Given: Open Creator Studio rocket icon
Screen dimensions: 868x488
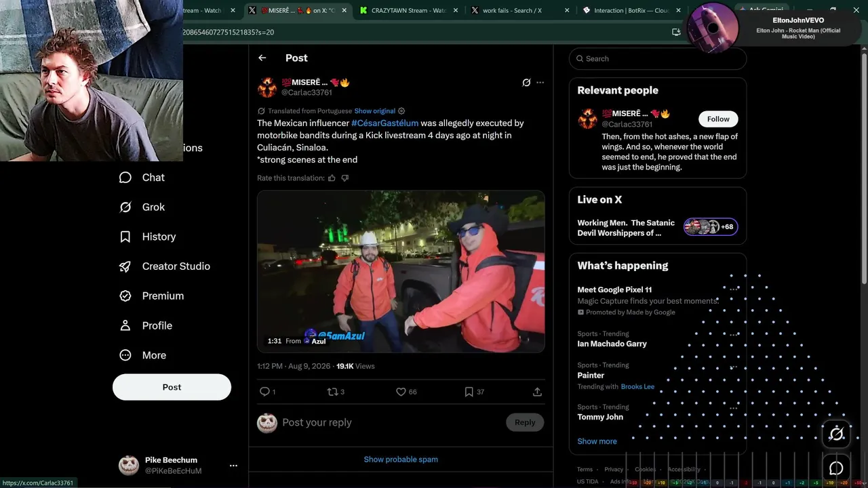Looking at the screenshot, I should click(x=125, y=266).
